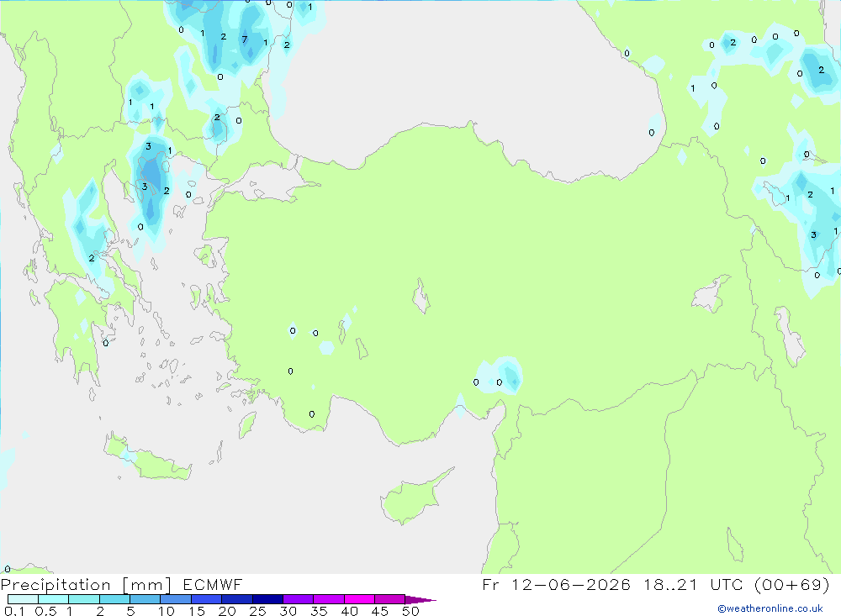The image size is (841, 616).
Task: Pick the 10–15 mm legend color swatch
Action: [x=176, y=599]
